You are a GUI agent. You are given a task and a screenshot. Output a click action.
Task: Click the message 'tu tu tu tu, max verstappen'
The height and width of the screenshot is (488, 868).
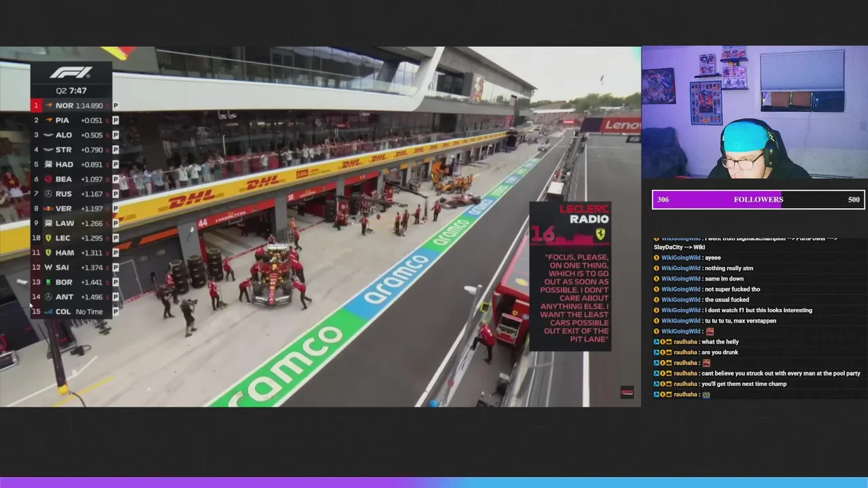(741, 321)
